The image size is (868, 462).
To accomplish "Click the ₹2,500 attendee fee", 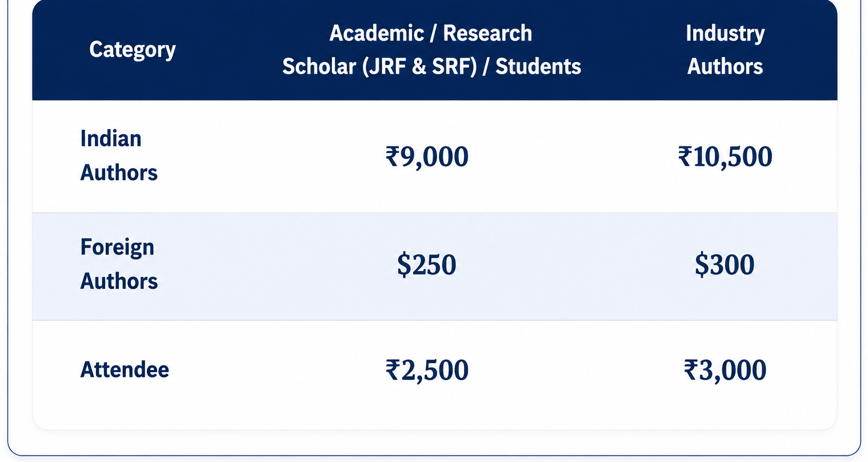I will pyautogui.click(x=427, y=370).
